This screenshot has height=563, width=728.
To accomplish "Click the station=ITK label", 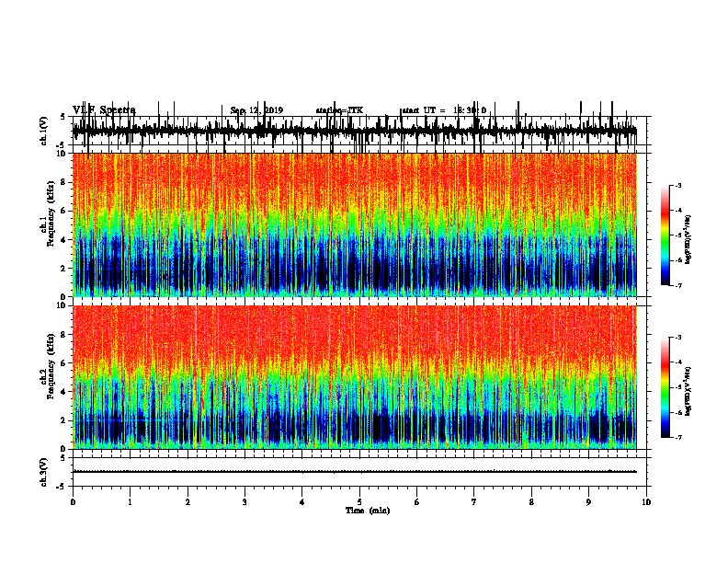I will click(339, 110).
